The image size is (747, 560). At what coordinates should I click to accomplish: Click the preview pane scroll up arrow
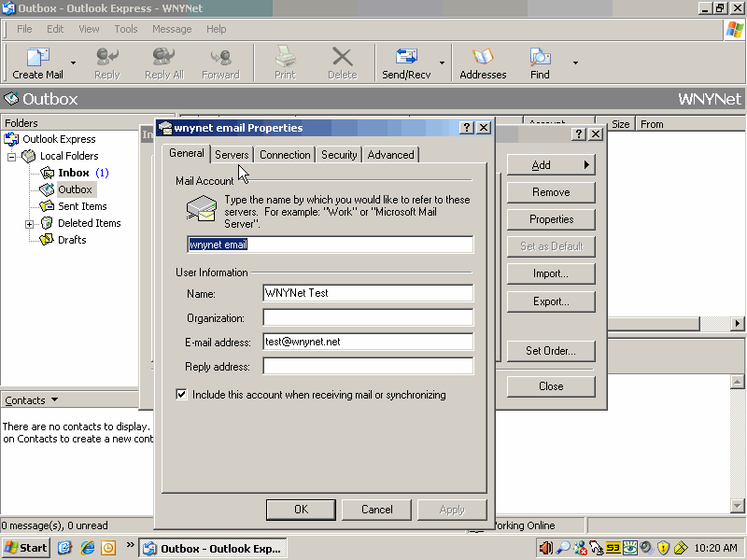pos(737,382)
